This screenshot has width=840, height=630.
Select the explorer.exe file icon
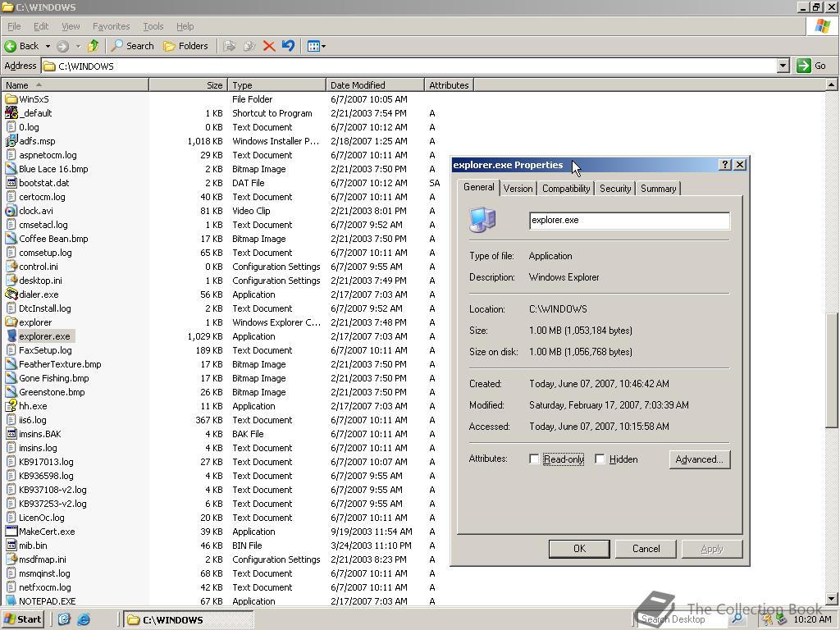click(x=11, y=336)
